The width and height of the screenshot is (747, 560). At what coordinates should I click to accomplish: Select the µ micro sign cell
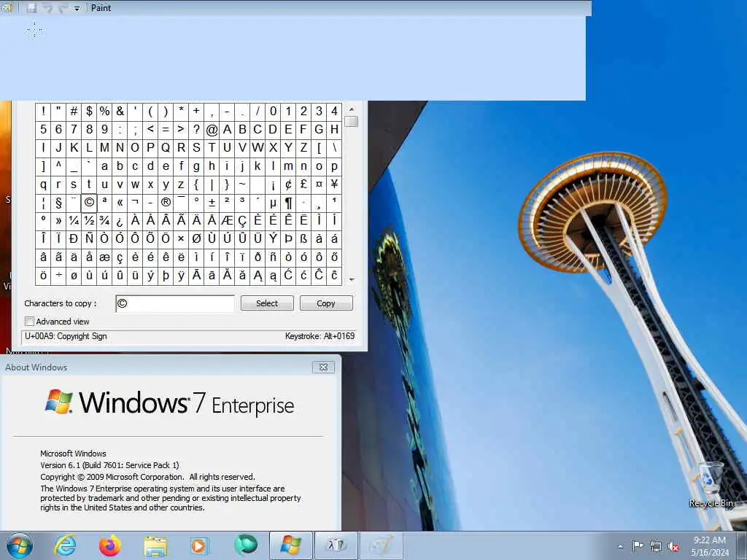273,203
